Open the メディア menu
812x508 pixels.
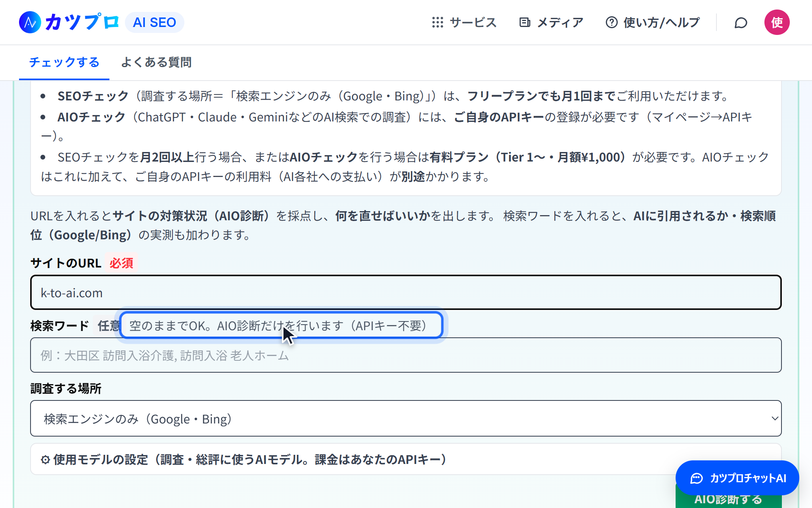coord(551,22)
